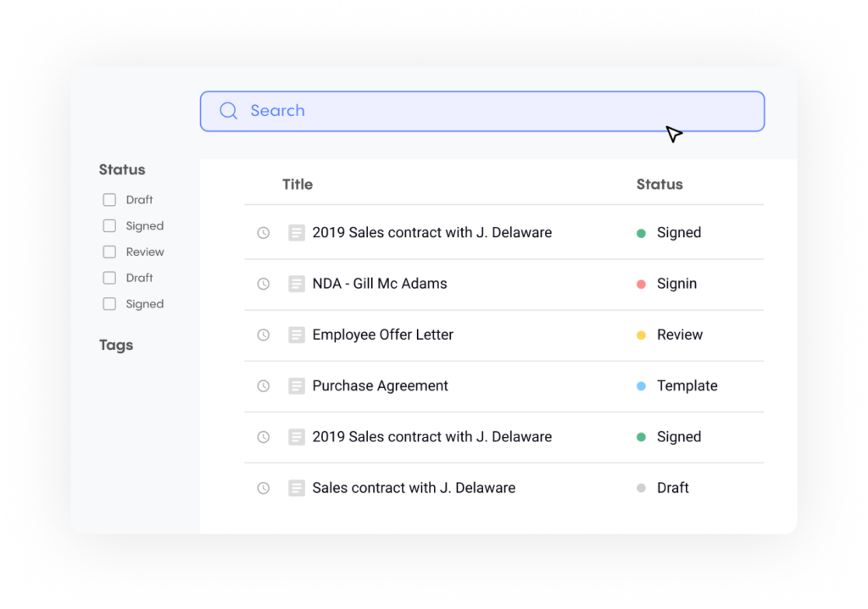This screenshot has height=609, width=868.
Task: Open 2019 Sales contract title above NDA row
Action: pos(432,232)
